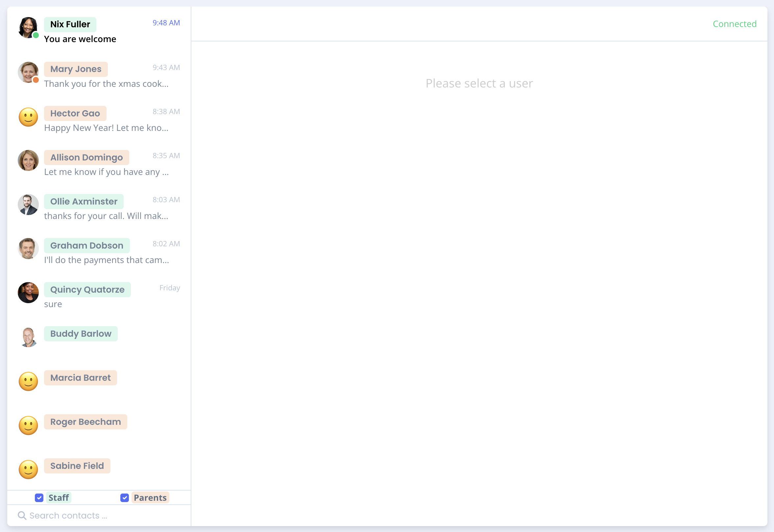Click the Staff filter label
This screenshot has height=532, width=774.
click(59, 498)
